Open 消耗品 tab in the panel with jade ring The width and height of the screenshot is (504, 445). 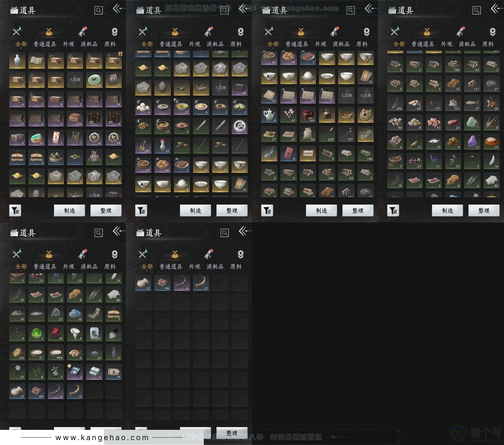89,44
